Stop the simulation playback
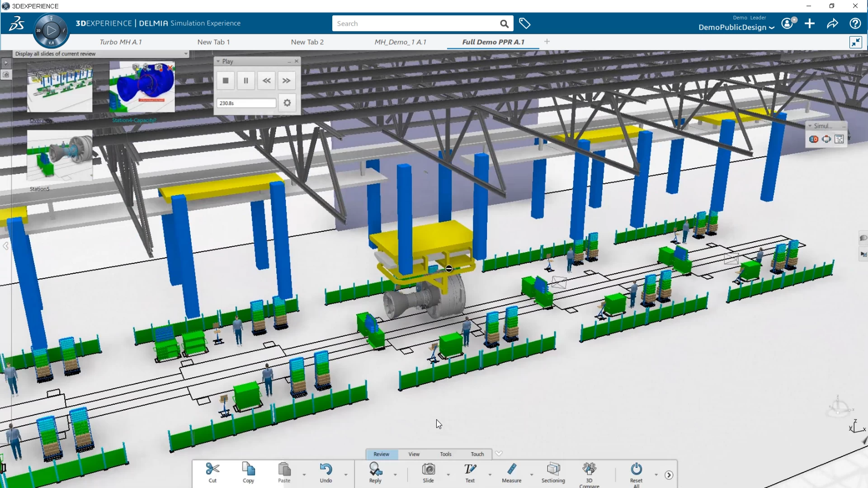 pos(226,80)
